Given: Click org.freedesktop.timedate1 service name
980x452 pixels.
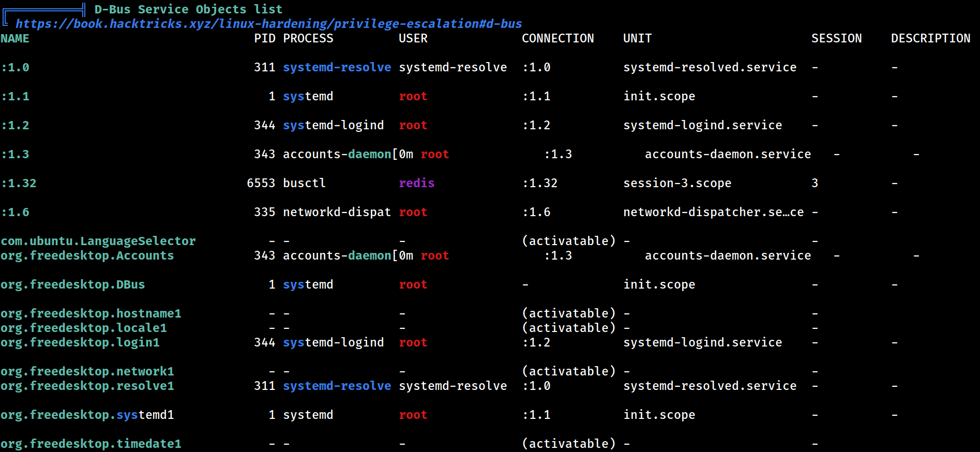Looking at the screenshot, I should [x=91, y=444].
